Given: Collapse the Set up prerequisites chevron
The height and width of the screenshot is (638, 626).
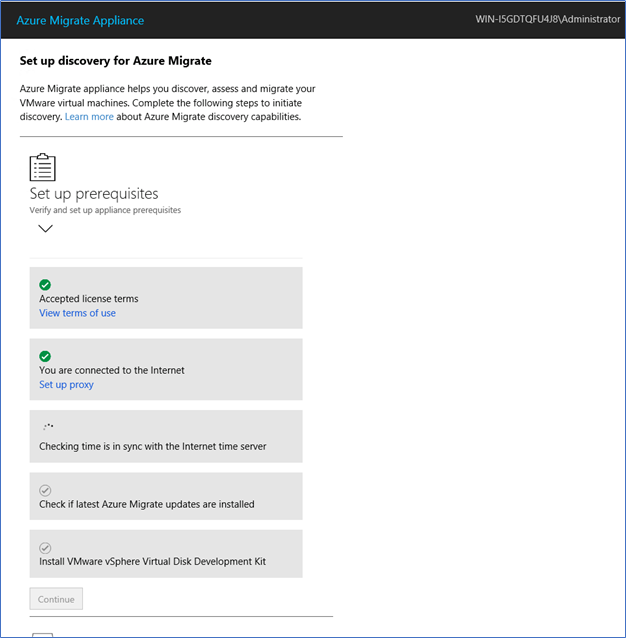Looking at the screenshot, I should tap(45, 228).
